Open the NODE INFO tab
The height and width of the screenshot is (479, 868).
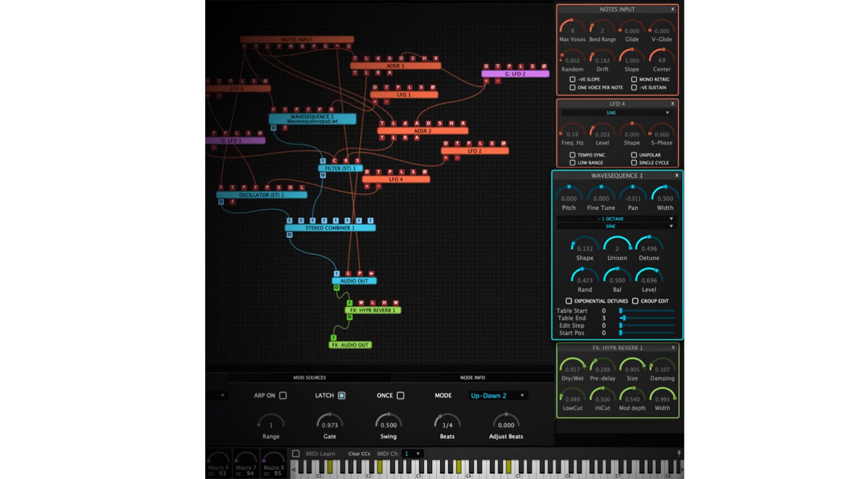[472, 377]
